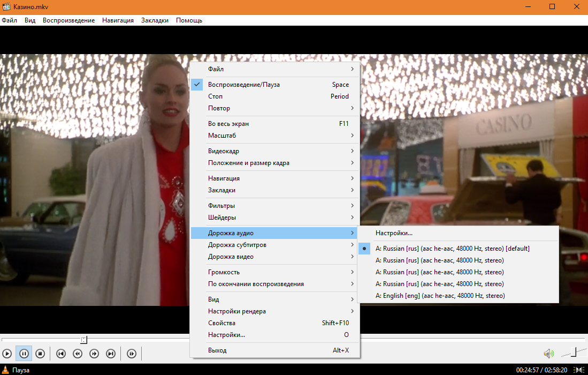Toggle the checked Воспроизведение/Пауза context menu item
The image size is (588, 375).
275,85
